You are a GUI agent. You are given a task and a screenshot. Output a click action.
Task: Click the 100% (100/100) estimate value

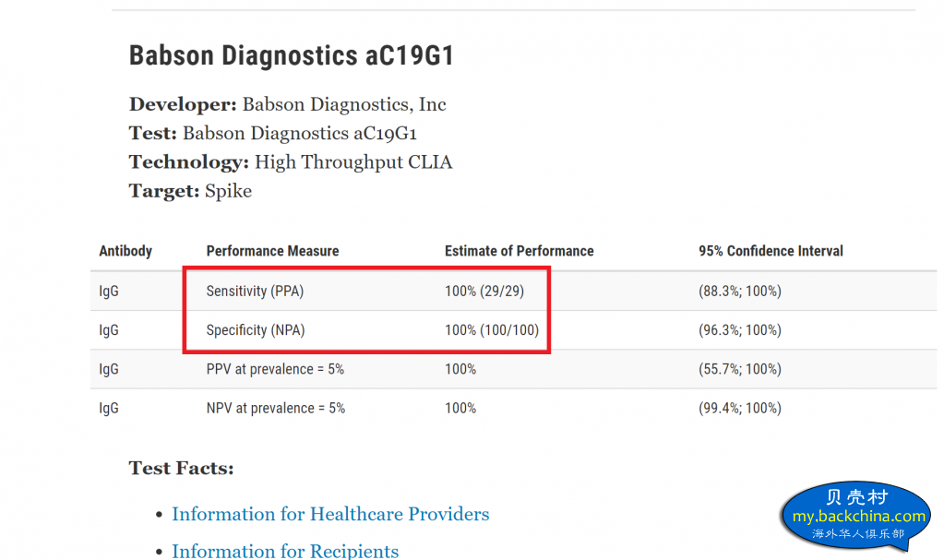[492, 330]
